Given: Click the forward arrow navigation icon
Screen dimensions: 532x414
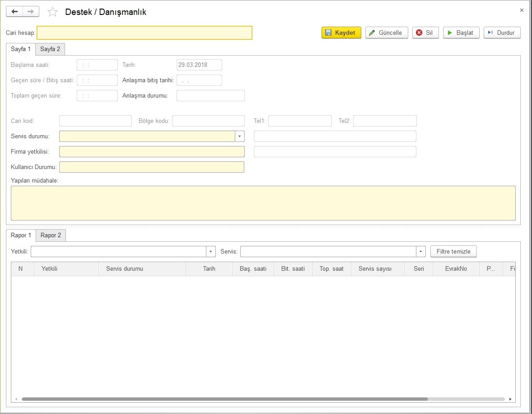Looking at the screenshot, I should (31, 12).
